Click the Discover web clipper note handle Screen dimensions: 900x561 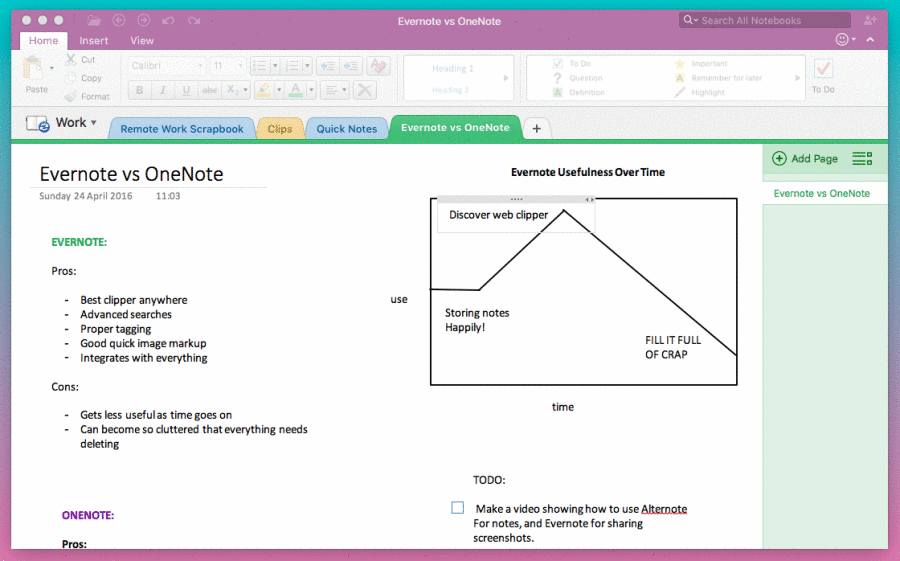[516, 199]
